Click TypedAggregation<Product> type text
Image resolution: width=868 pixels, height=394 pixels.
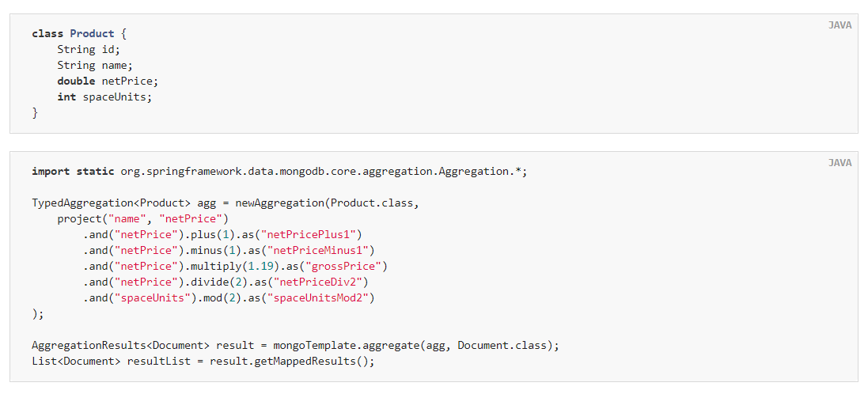point(112,203)
